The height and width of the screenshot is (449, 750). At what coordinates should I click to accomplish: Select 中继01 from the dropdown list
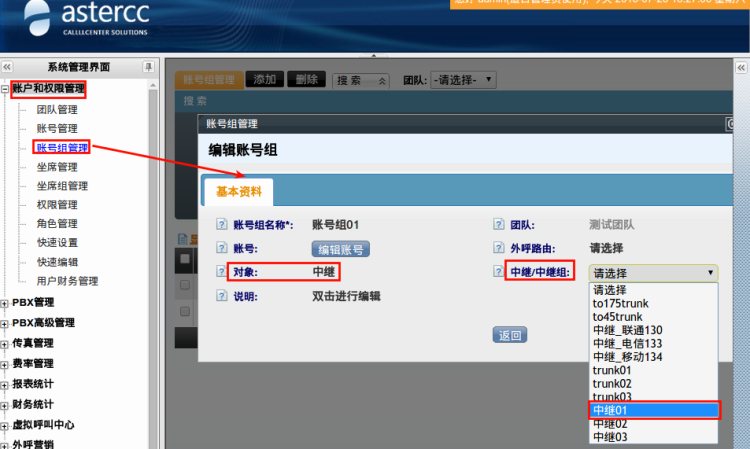tap(653, 410)
